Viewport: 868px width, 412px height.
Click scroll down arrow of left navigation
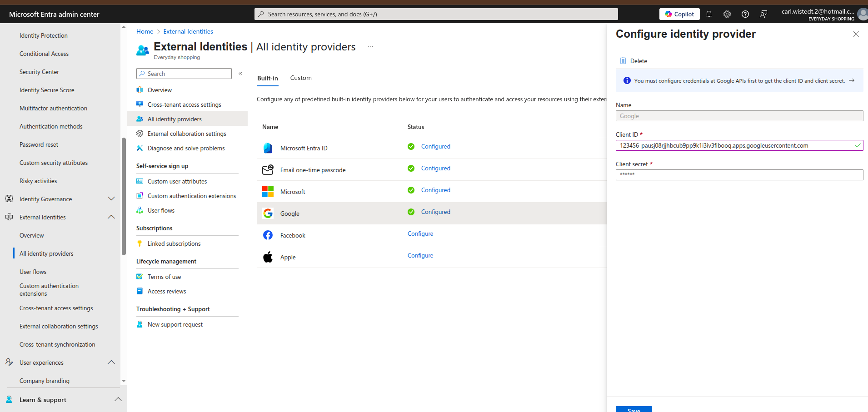pos(124,381)
